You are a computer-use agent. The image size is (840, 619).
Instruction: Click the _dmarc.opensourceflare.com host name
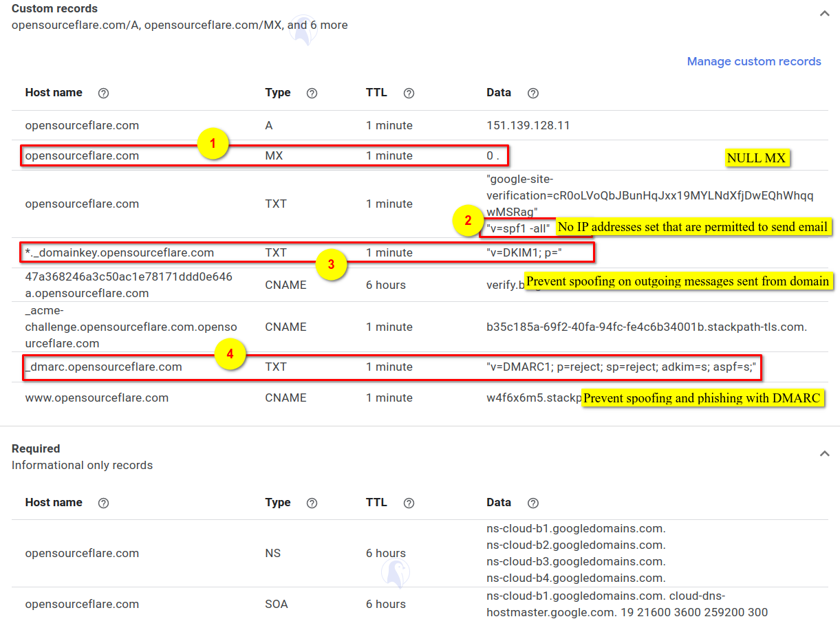104,367
